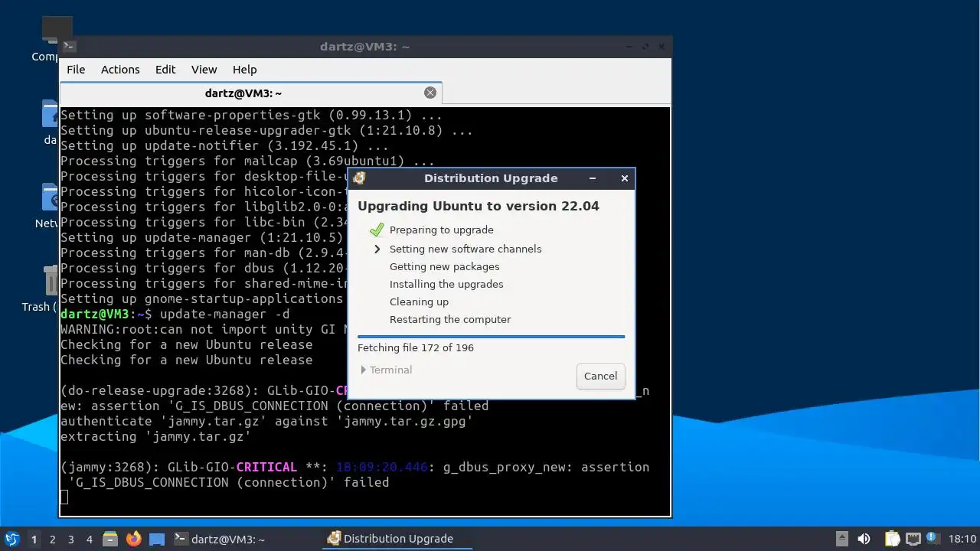This screenshot has height=551, width=980.
Task: Click the terminal cursor on last line
Action: point(64,497)
